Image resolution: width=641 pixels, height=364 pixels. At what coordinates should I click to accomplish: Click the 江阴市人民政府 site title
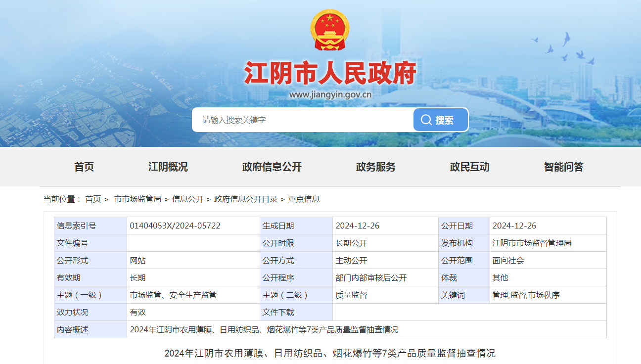pos(330,73)
